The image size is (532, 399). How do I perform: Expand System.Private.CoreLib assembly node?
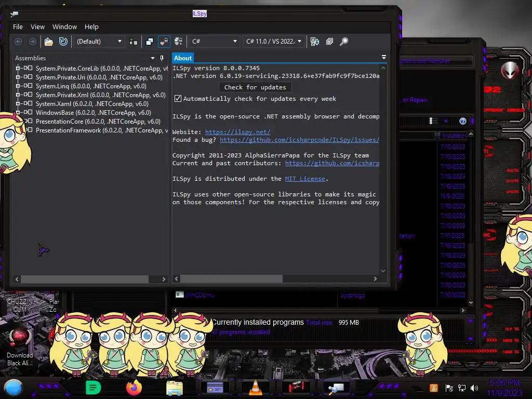pyautogui.click(x=18, y=68)
